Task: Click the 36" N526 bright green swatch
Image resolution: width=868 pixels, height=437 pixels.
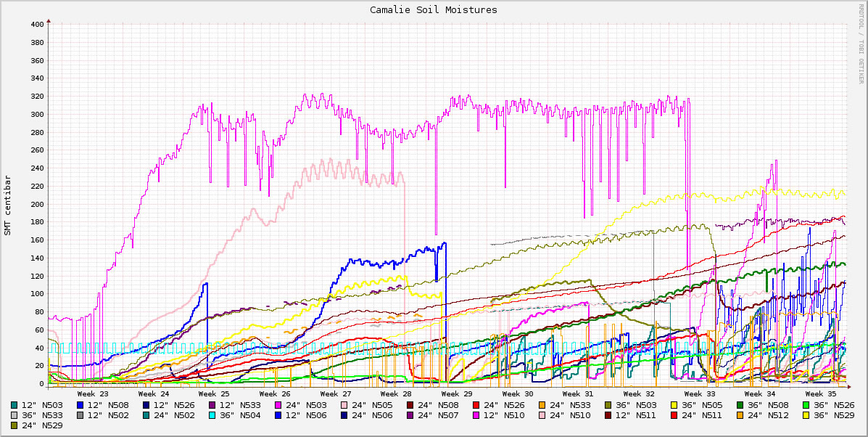Action: point(806,404)
